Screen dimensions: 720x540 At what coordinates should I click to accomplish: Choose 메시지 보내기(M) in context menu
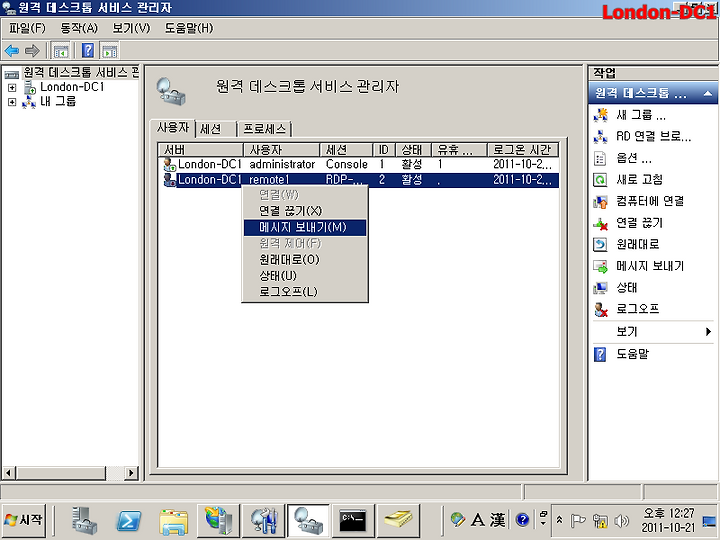(x=304, y=228)
